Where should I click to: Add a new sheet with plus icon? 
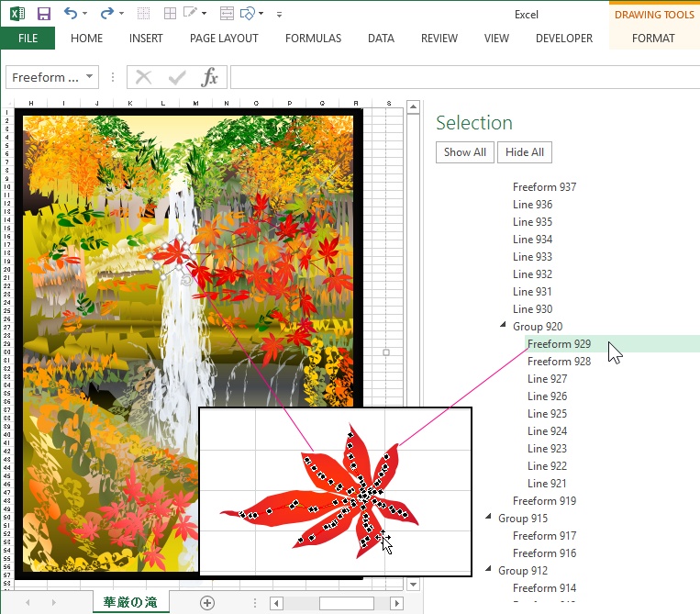pos(207,603)
